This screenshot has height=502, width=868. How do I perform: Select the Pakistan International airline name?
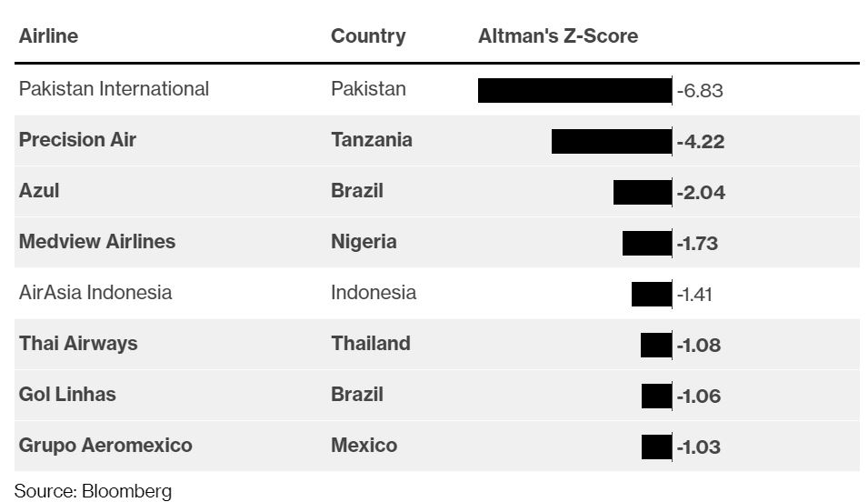click(x=114, y=88)
